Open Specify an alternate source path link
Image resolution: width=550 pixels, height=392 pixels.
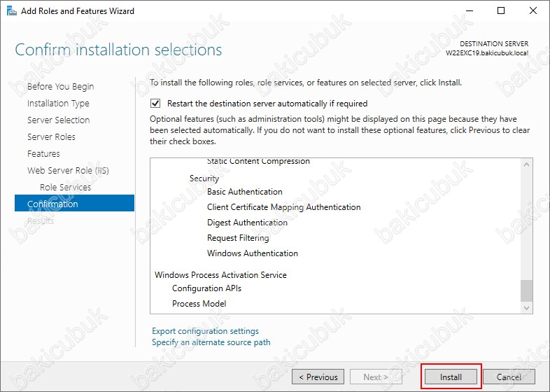[211, 342]
